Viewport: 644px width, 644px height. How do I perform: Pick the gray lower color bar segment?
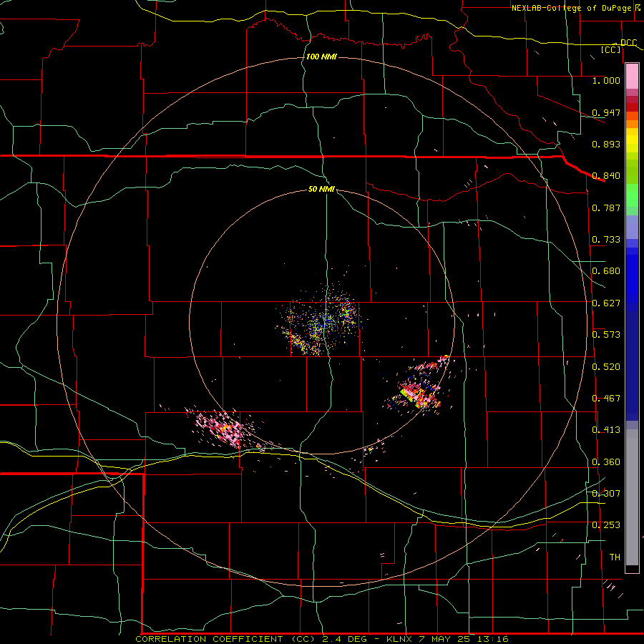coord(632,497)
